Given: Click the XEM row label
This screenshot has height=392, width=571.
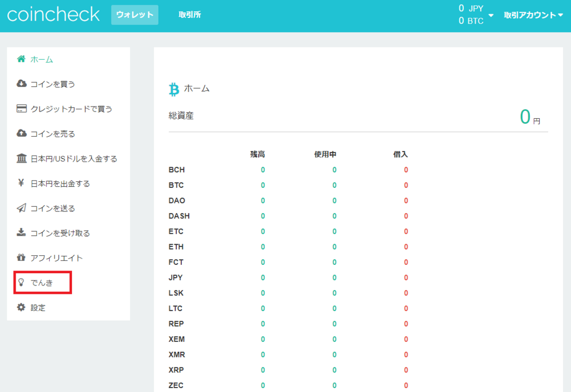Looking at the screenshot, I should (177, 339).
